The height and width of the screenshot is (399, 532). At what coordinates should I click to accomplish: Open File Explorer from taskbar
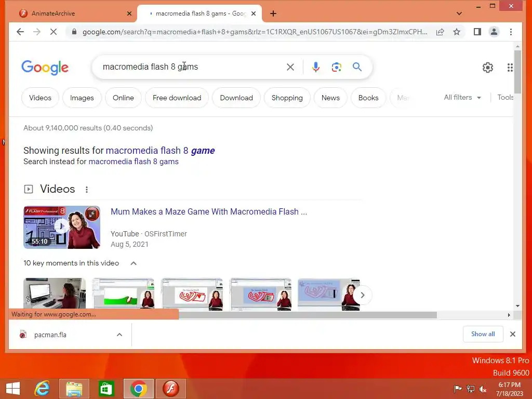point(74,389)
